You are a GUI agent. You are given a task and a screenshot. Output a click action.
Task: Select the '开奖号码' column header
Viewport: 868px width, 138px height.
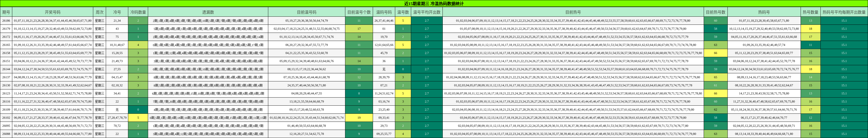coord(53,12)
